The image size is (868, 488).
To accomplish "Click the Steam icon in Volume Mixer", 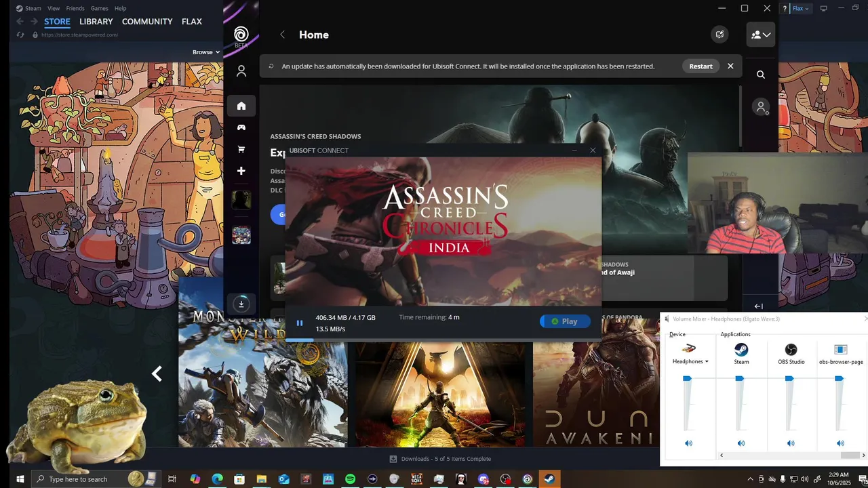I will [741, 350].
